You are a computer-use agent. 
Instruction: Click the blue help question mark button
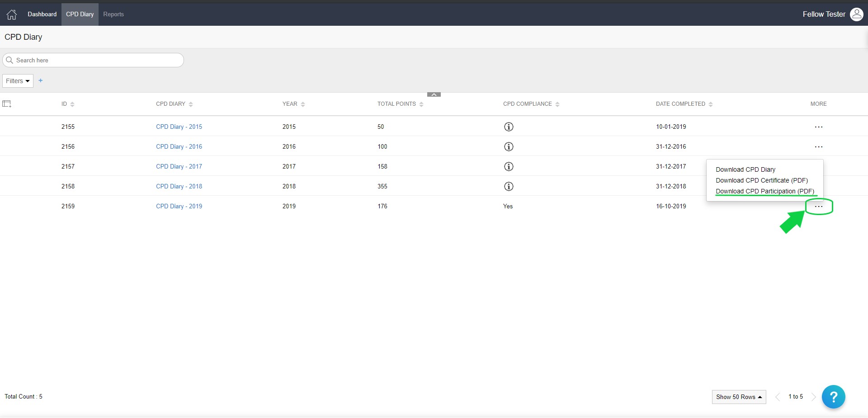[833, 397]
